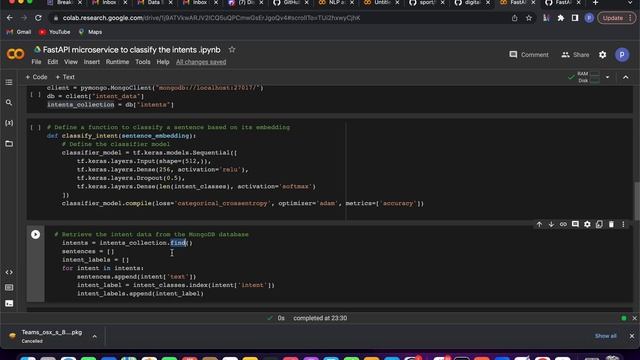Screen dimensions: 640x360
Task: Focus the classify_intent function cell
Action: pyautogui.click(x=330, y=169)
